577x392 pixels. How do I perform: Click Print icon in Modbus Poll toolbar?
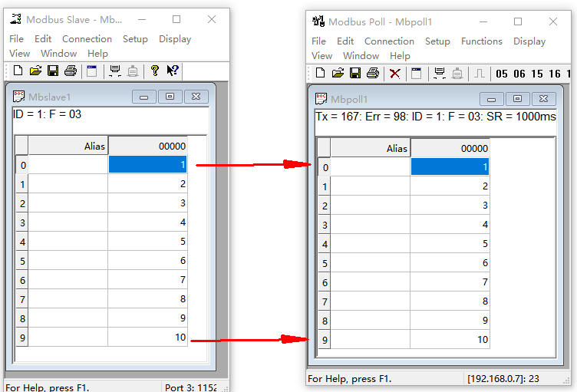tap(373, 73)
